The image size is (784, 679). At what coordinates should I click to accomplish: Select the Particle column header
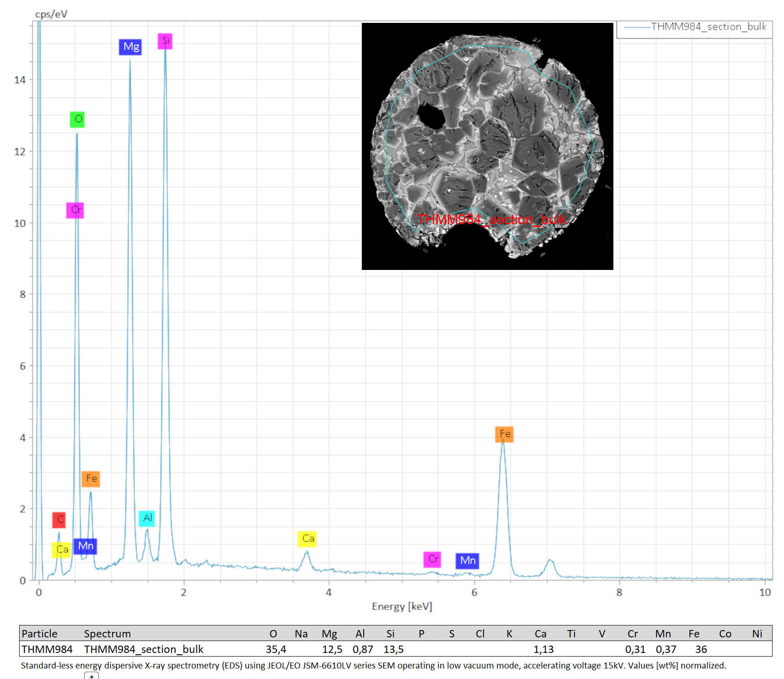[x=40, y=634]
